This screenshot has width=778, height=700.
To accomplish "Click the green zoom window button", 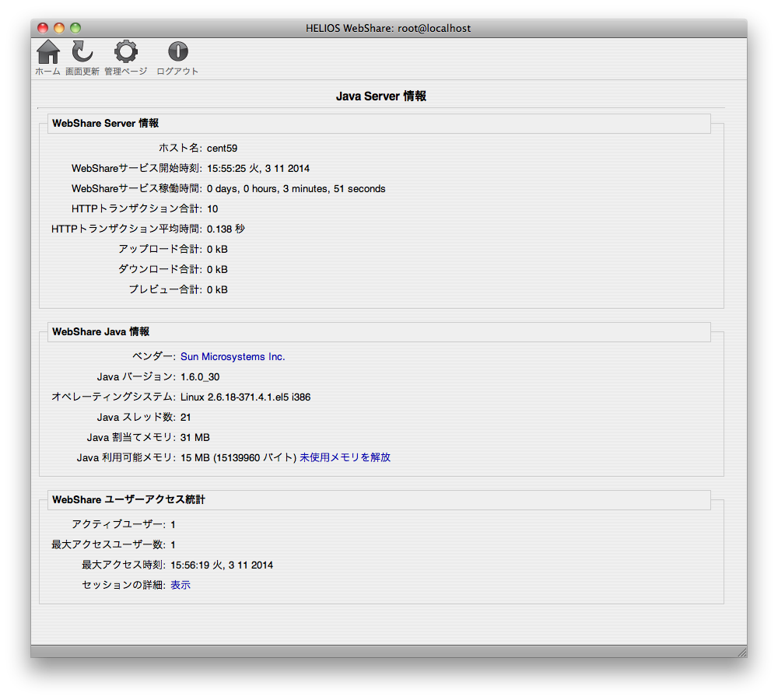I will [75, 28].
